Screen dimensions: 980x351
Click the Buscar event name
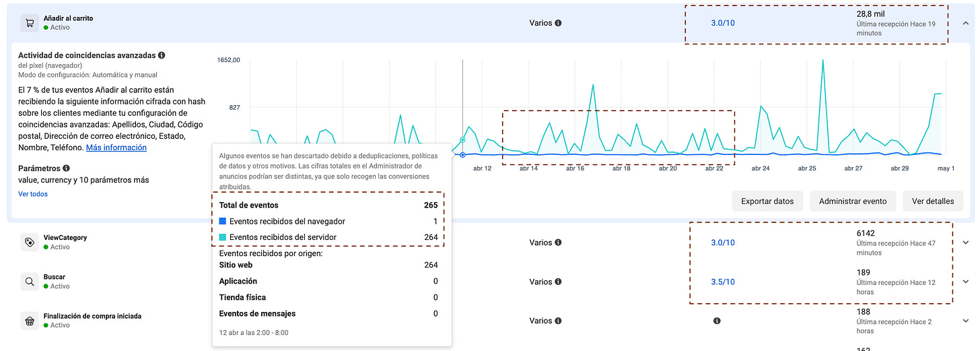point(54,277)
